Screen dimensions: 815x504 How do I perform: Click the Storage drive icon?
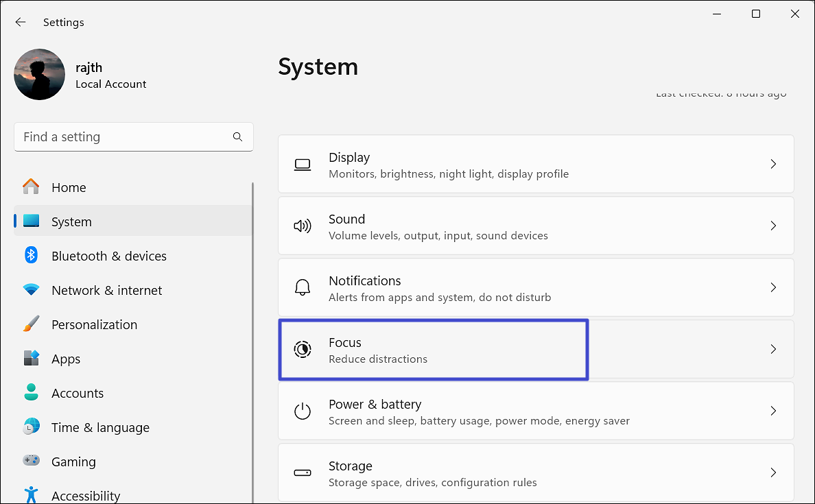(302, 473)
